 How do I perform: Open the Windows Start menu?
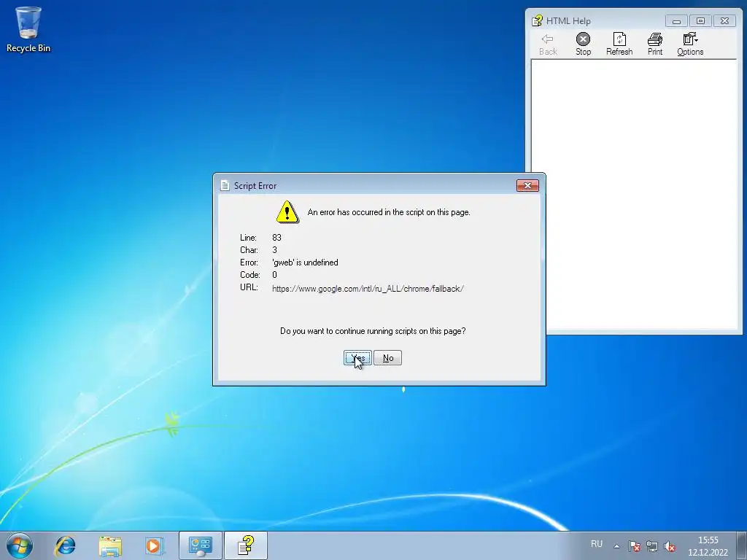click(20, 545)
